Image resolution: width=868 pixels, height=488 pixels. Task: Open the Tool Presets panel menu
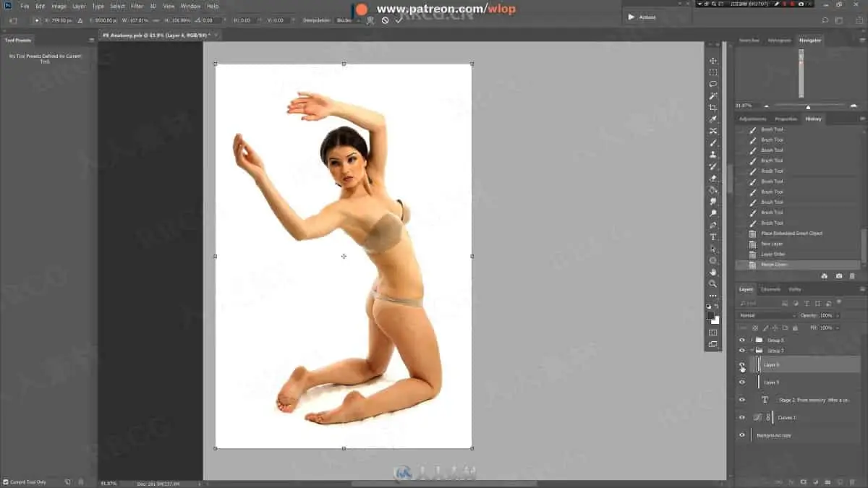tap(91, 40)
